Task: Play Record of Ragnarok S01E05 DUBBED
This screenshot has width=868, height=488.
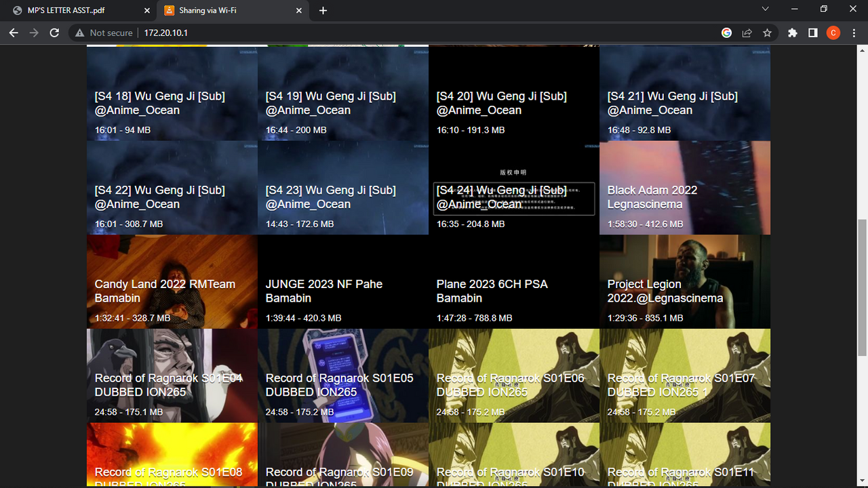Action: pyautogui.click(x=343, y=376)
